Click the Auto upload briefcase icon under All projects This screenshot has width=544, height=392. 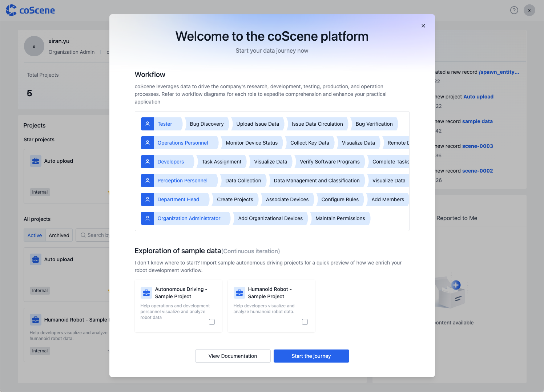[x=36, y=259]
